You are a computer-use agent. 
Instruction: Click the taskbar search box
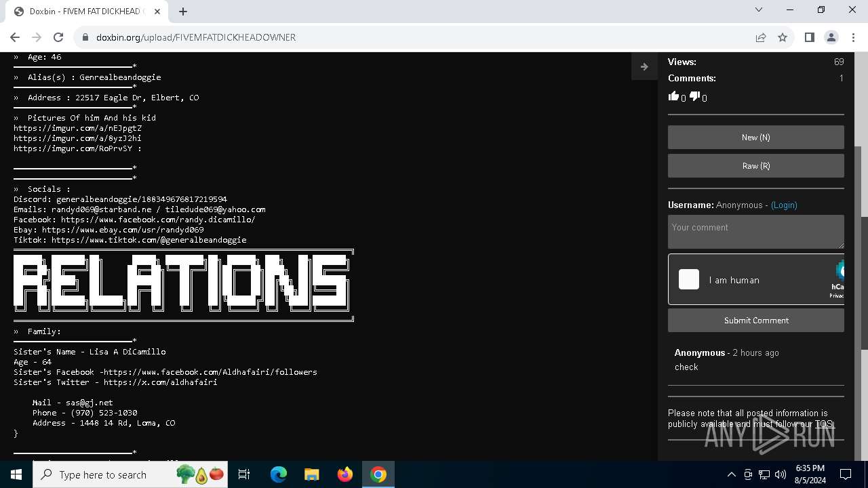pyautogui.click(x=130, y=474)
